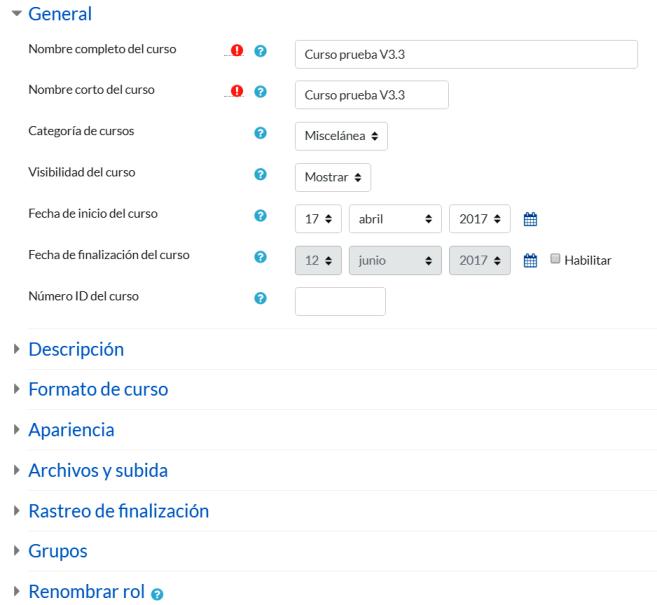
Task: Click the 'Número ID del curso' label
Action: 83,296
